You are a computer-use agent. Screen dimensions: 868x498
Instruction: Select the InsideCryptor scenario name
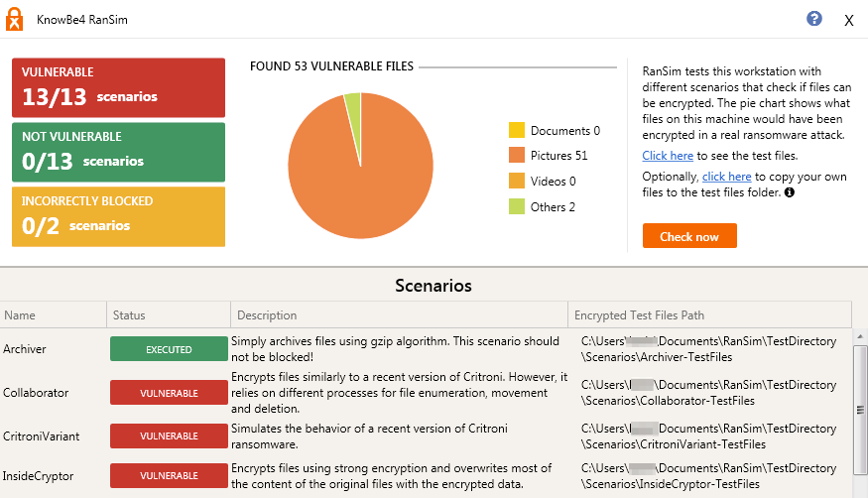38,476
